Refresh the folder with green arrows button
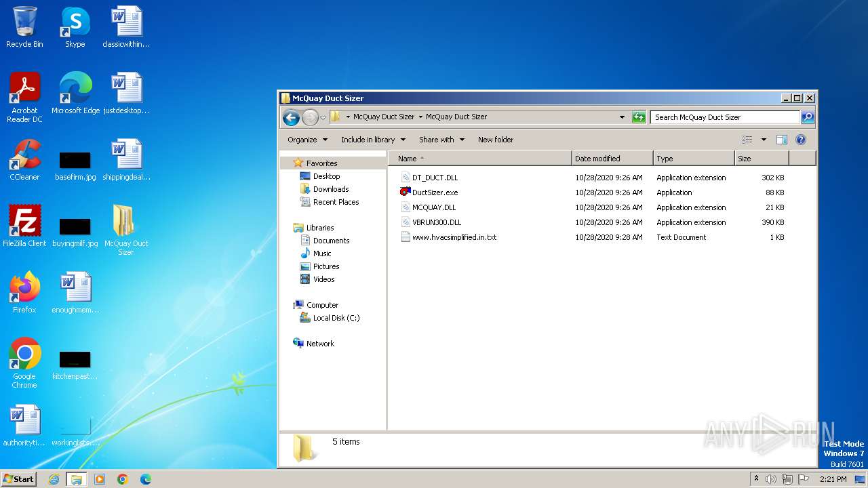Screen dimensions: 868x488 tap(639, 117)
